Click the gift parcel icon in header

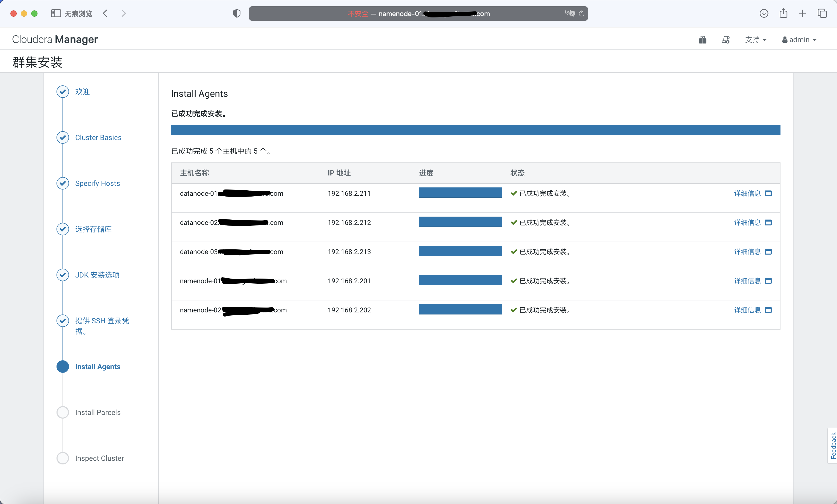point(702,40)
